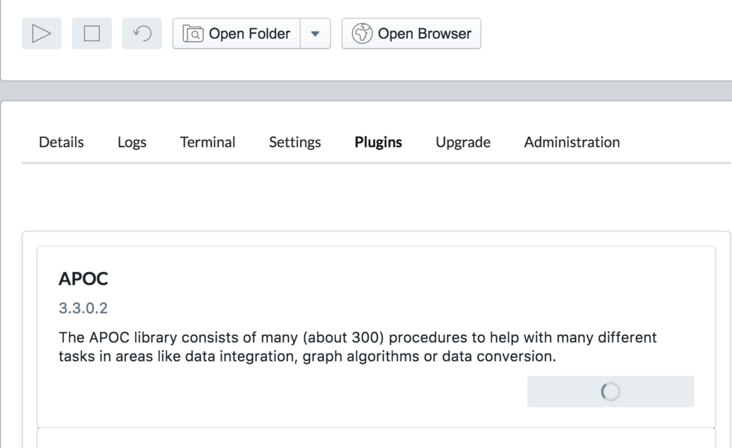Click the APOC version 3.3.0.2 link
Image resolution: width=732 pixels, height=448 pixels.
tap(83, 308)
